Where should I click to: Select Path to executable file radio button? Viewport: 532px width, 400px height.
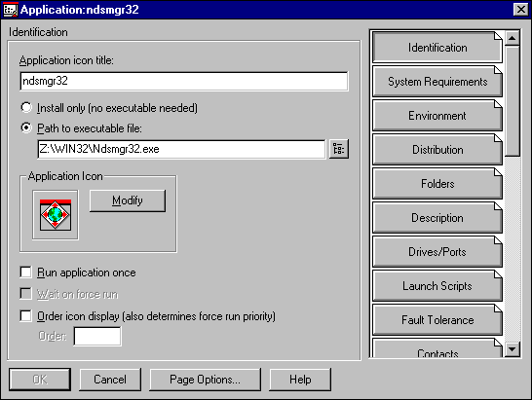(26, 127)
